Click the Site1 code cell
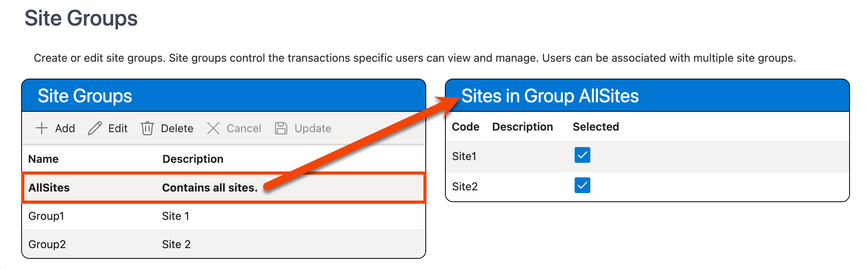868x269 pixels. coord(464,156)
